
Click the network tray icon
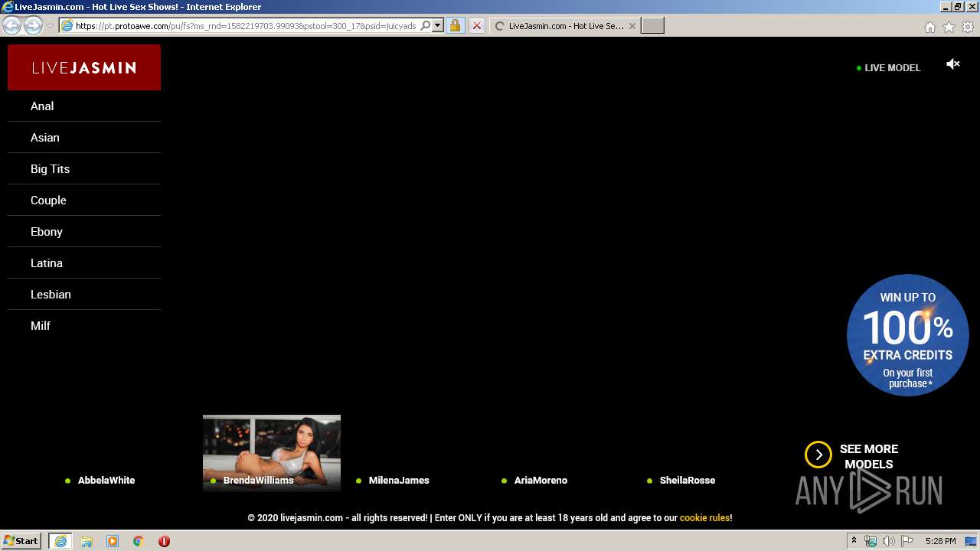tap(871, 541)
